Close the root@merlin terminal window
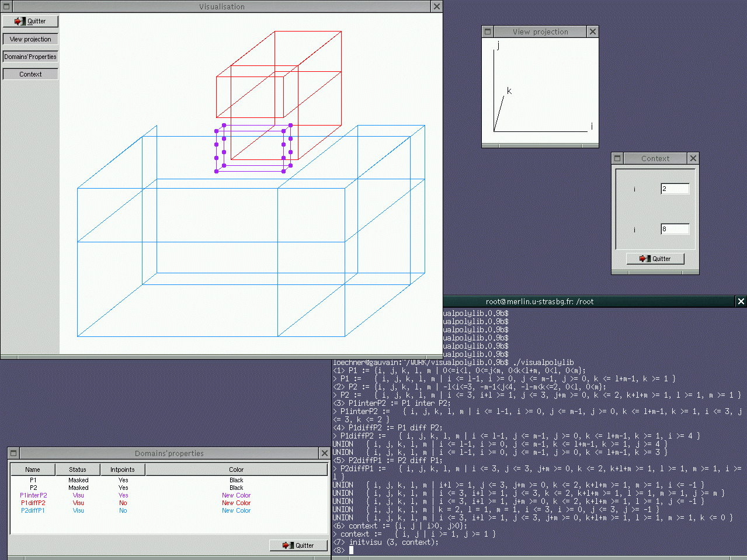Screen dimensions: 747x560 point(741,301)
